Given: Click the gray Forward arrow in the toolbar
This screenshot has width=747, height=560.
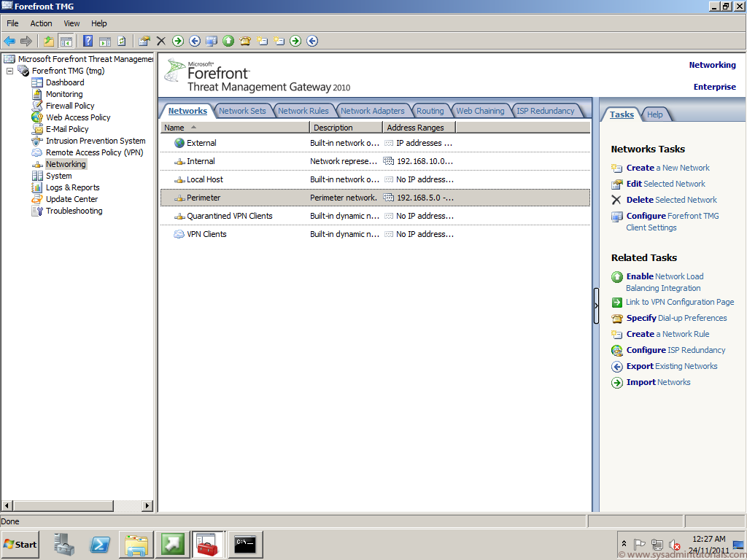Looking at the screenshot, I should click(26, 41).
